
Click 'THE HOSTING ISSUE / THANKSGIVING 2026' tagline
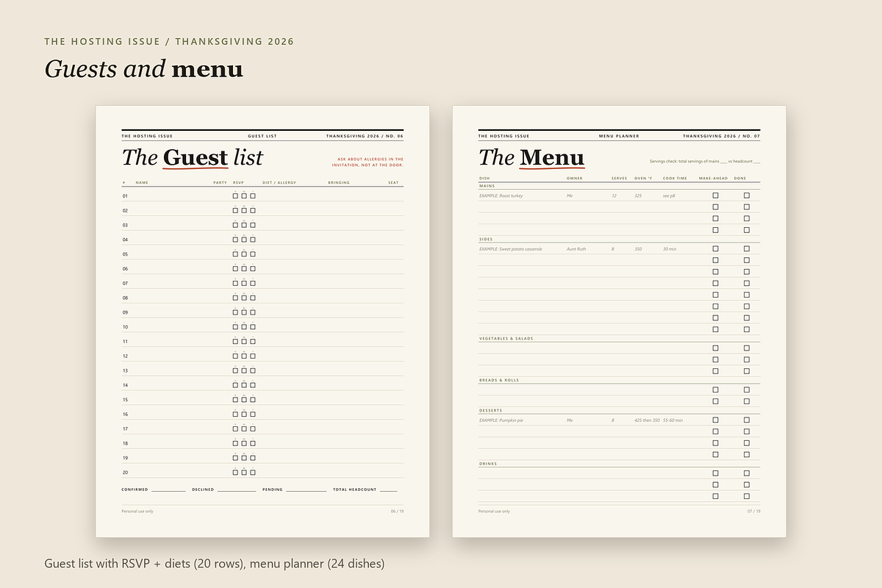click(169, 41)
